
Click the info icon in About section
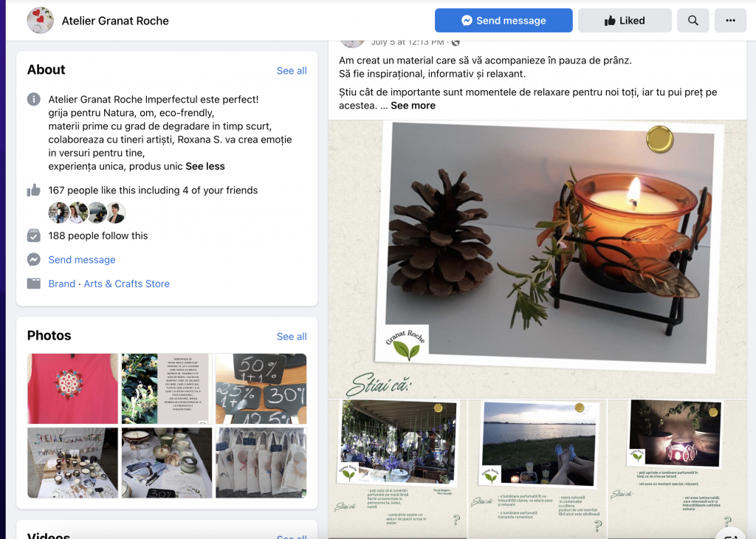(34, 100)
